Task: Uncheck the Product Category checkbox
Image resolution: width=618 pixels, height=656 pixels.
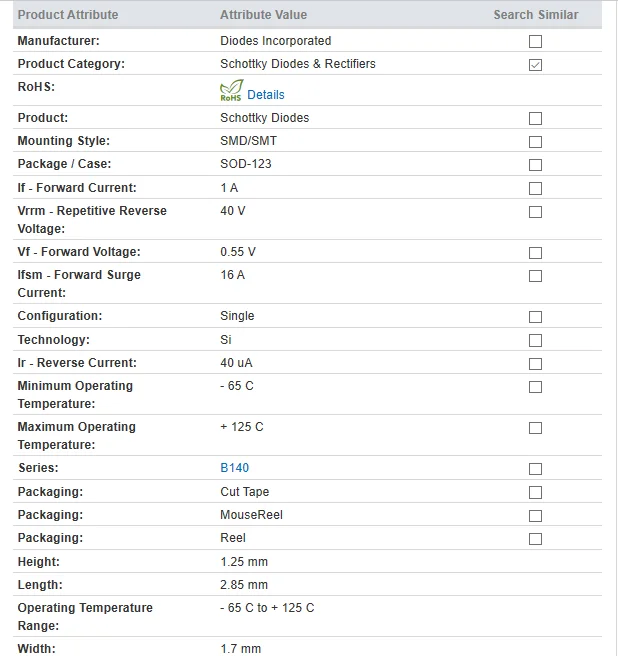Action: pyautogui.click(x=535, y=65)
